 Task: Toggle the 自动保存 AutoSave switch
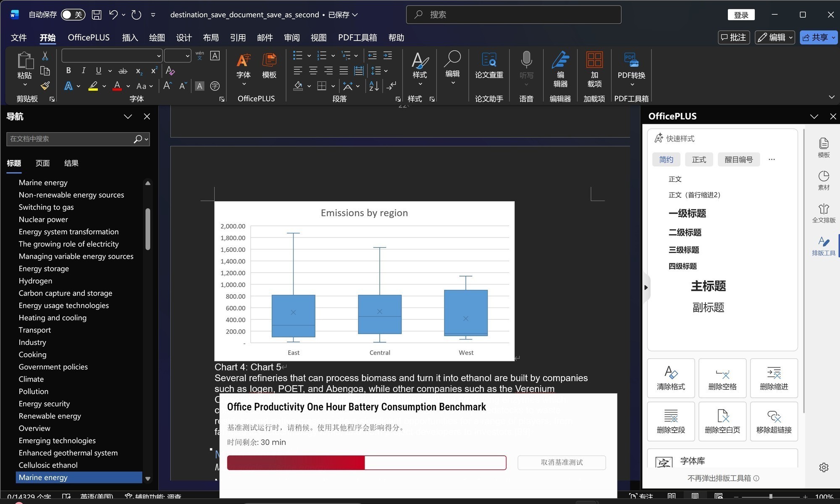[73, 15]
